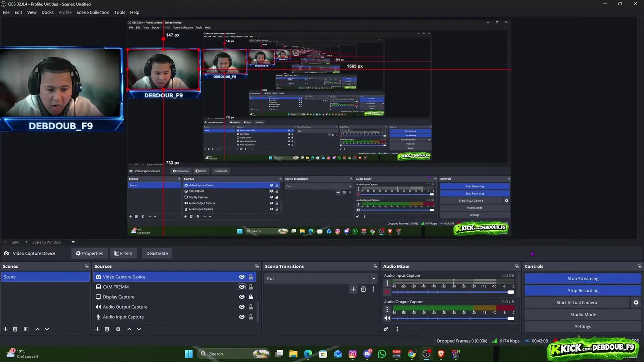Toggle Audio Output Capture source visibility
This screenshot has height=362, width=644.
tap(242, 307)
